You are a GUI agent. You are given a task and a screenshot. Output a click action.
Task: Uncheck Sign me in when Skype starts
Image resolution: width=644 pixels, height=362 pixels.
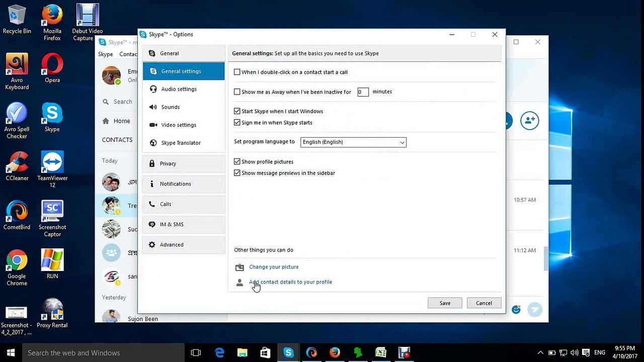[x=237, y=122]
